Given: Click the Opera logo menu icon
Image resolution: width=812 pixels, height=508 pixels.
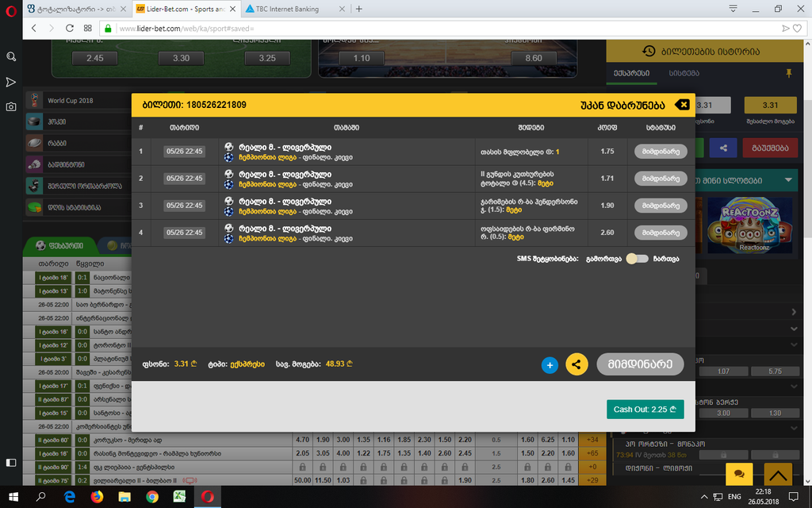Looking at the screenshot, I should [x=11, y=11].
